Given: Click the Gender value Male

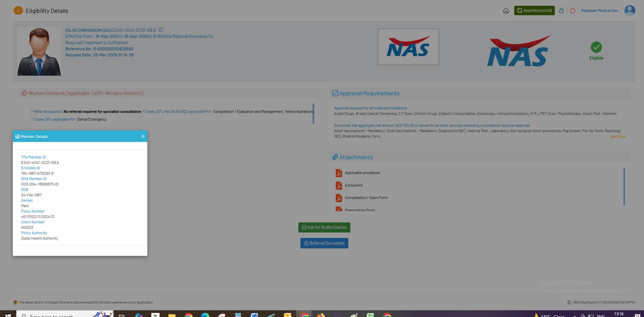Looking at the screenshot, I should click(25, 206).
